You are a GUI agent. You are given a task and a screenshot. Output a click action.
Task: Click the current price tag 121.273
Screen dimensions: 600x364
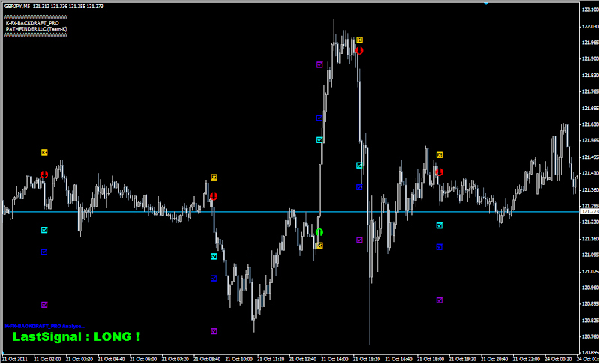pos(589,211)
